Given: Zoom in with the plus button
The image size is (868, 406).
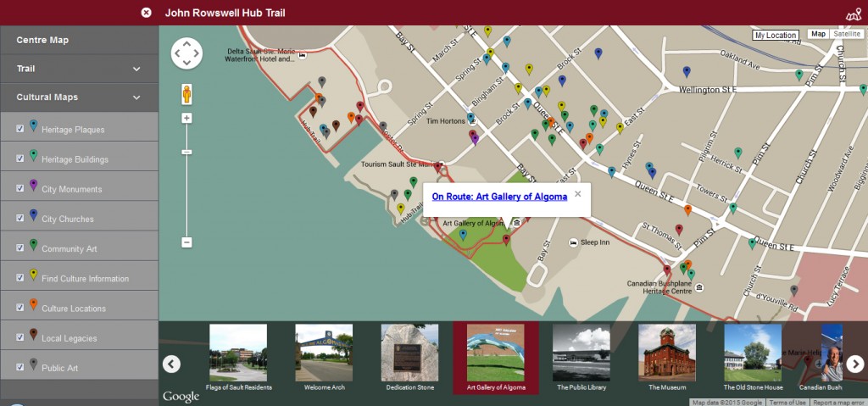Looking at the screenshot, I should [x=186, y=118].
